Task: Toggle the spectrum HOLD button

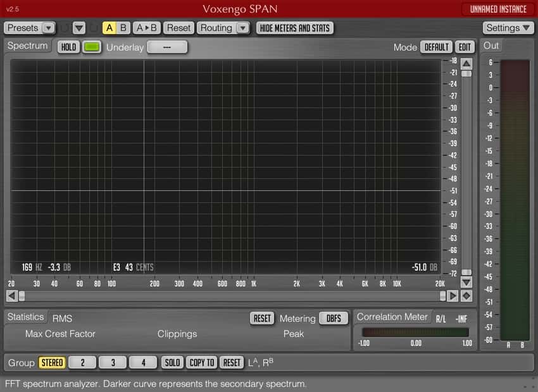Action: (x=68, y=47)
